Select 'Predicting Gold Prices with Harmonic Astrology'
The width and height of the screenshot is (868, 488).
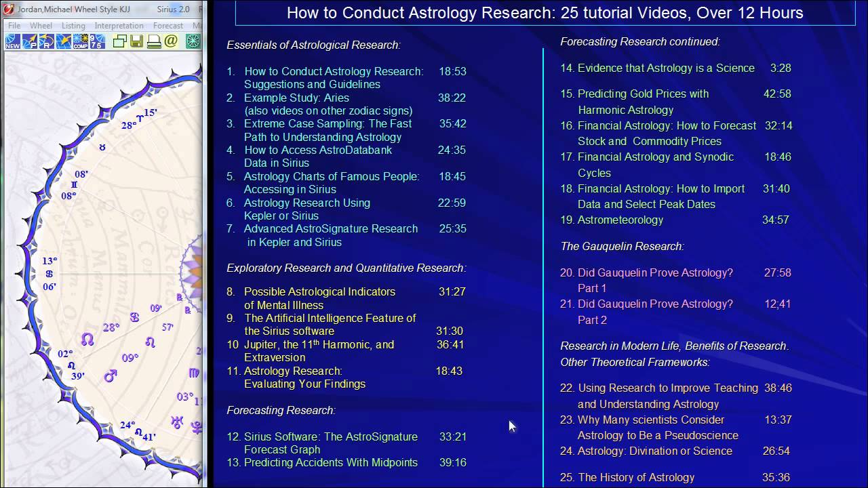tap(643, 102)
